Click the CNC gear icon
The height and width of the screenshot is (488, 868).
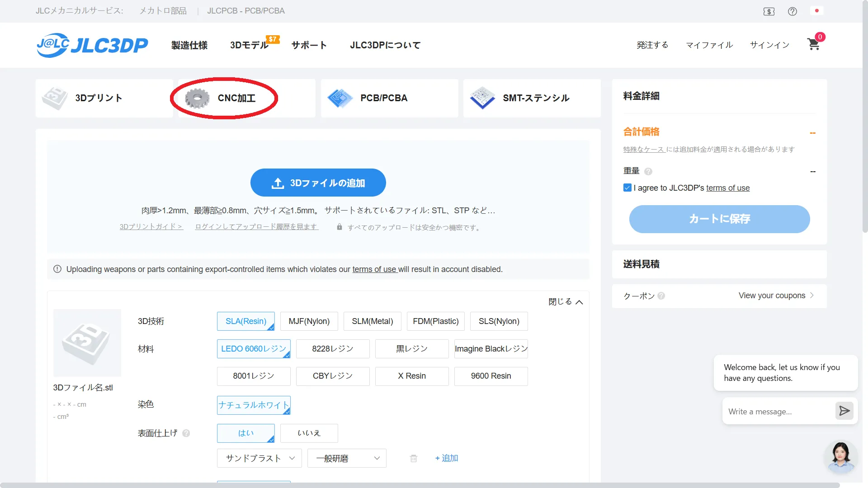[197, 98]
